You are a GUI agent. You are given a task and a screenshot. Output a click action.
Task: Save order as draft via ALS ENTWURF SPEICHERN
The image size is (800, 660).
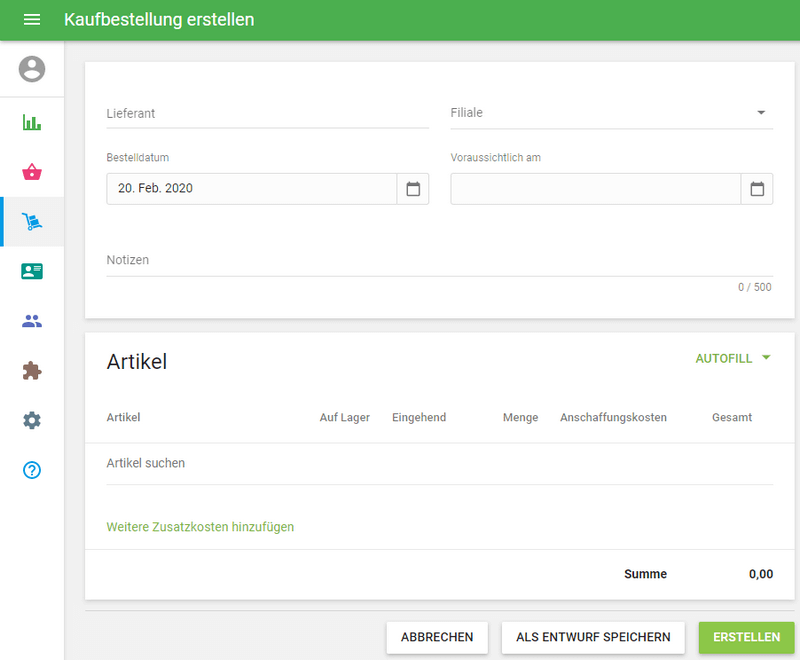(x=592, y=637)
